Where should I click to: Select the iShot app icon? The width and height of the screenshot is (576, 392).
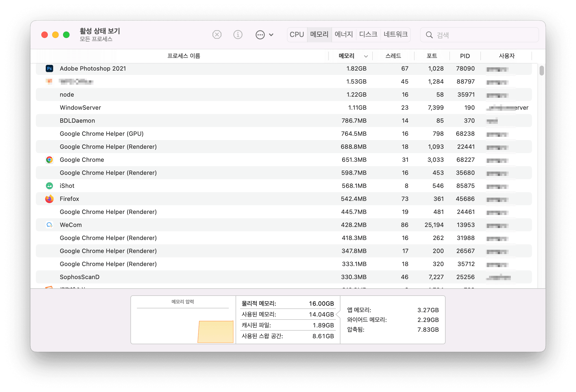49,186
